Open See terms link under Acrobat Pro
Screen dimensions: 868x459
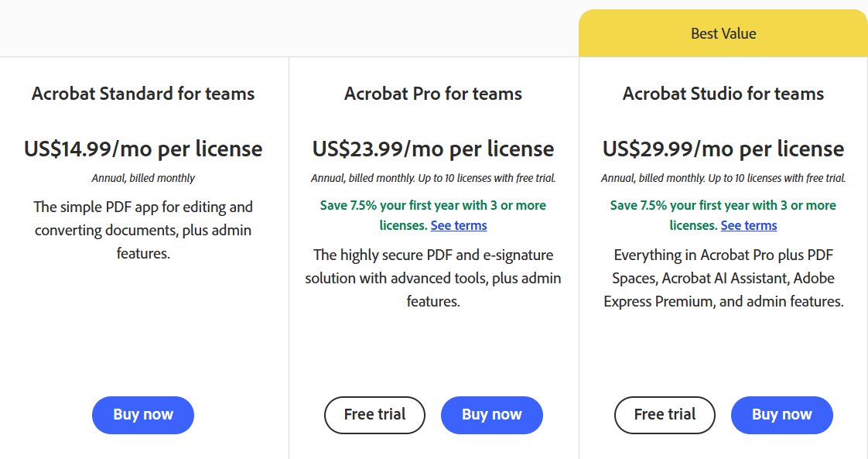(459, 226)
